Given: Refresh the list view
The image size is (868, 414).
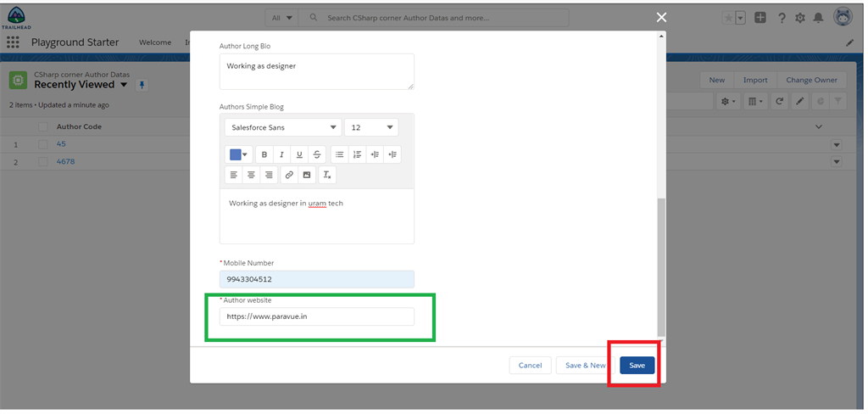Looking at the screenshot, I should (780, 101).
